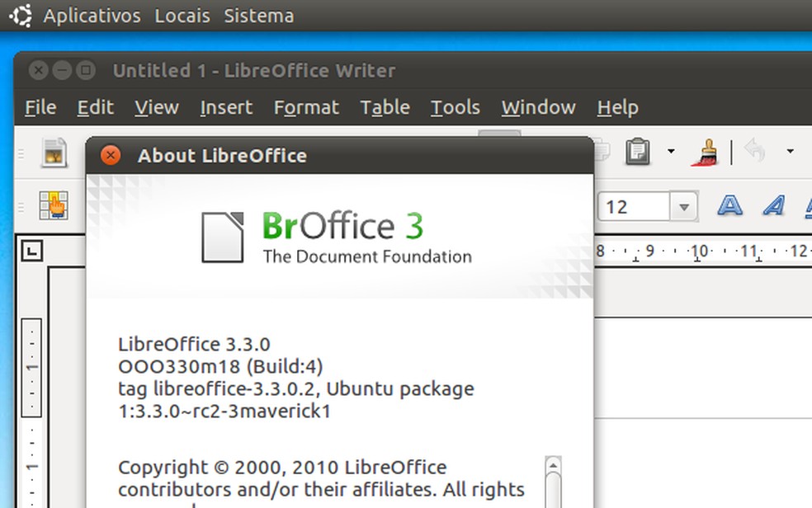The height and width of the screenshot is (508, 812).
Task: Toggle Bold text formatting
Action: tap(729, 205)
